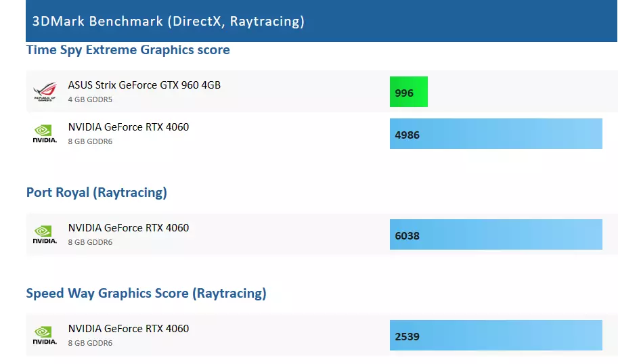Click 8 GB GDDR6 label in Port Royal row
This screenshot has height=364, width=618.
point(90,242)
